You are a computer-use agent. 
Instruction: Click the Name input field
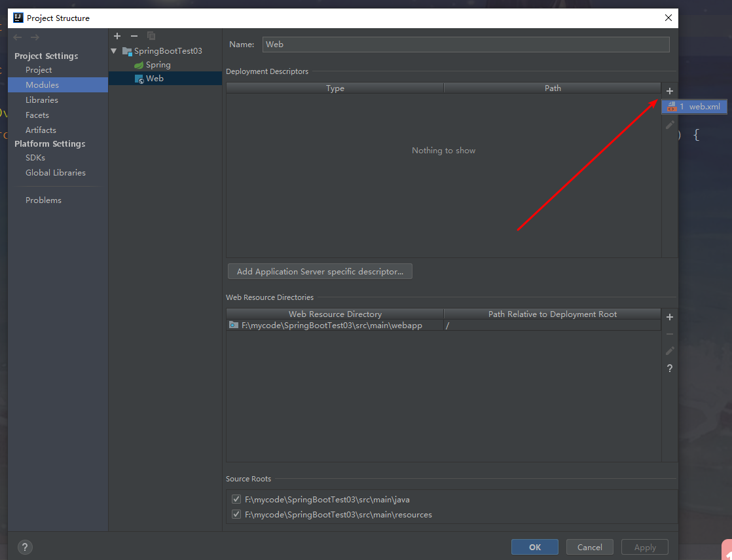tap(466, 45)
